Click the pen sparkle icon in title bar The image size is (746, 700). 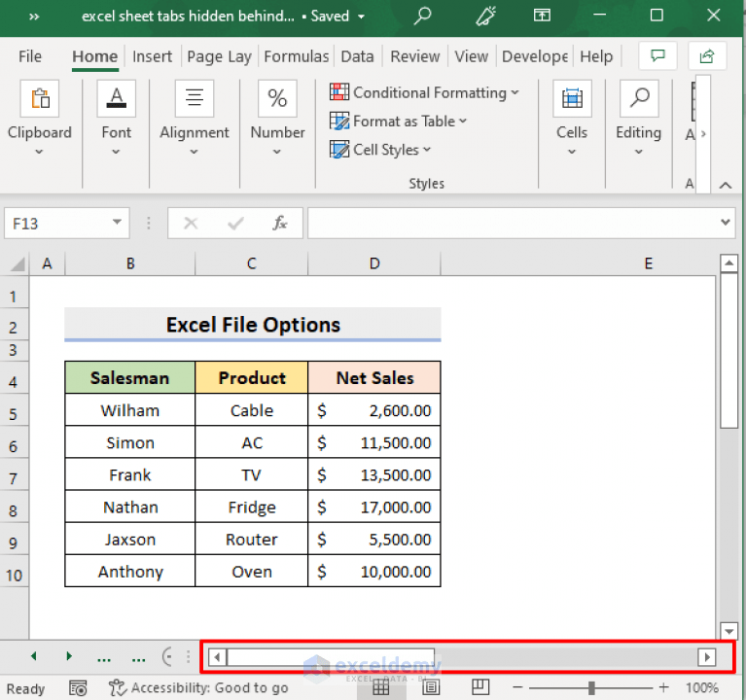(485, 16)
